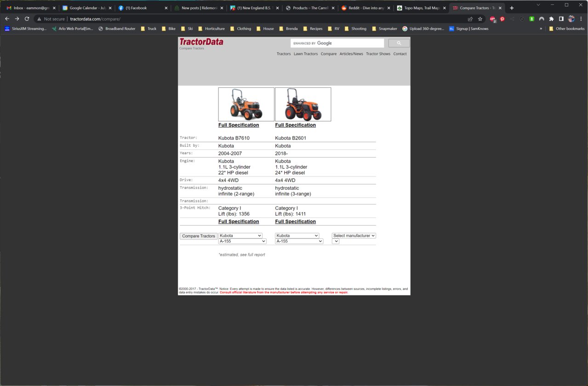Click the Kubota B2601 tractor photo
588x386 pixels.
[303, 104]
